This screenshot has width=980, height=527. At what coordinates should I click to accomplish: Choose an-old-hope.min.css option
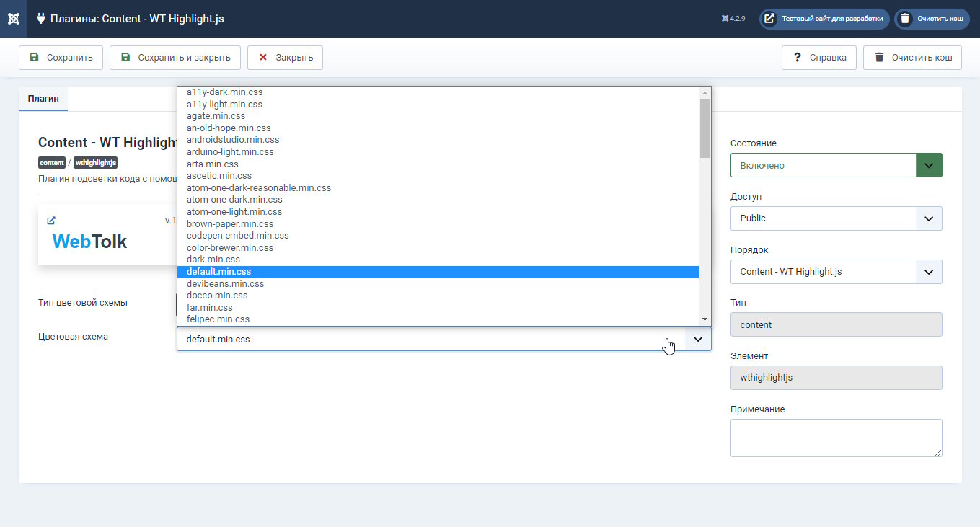point(438,128)
